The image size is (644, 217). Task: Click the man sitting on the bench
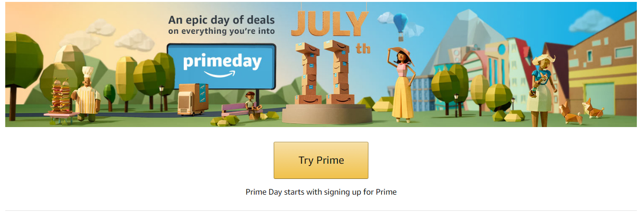251,104
